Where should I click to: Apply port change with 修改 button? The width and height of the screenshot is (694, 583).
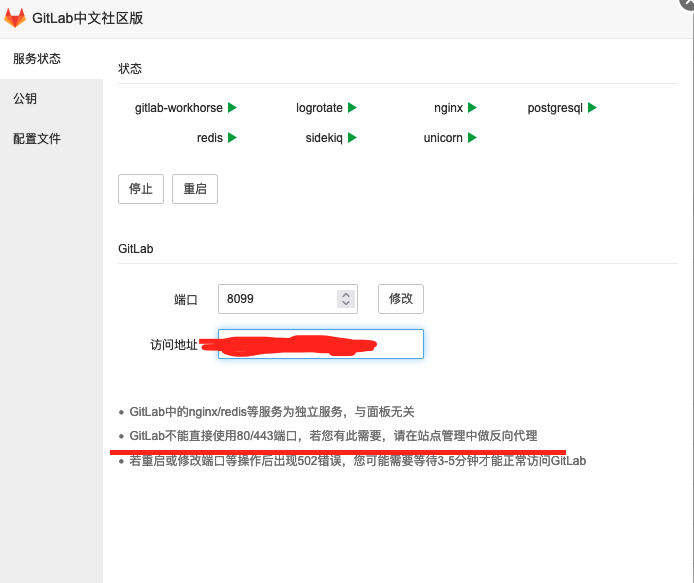click(401, 299)
